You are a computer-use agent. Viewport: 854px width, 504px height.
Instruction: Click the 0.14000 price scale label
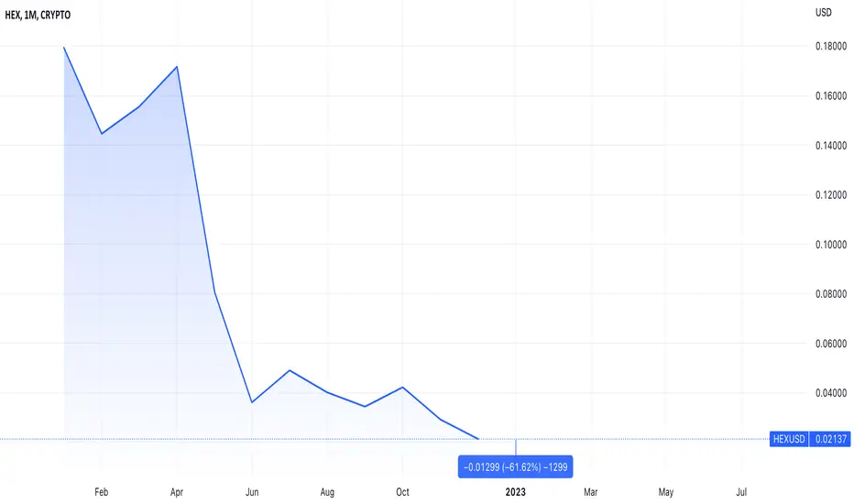pyautogui.click(x=830, y=146)
